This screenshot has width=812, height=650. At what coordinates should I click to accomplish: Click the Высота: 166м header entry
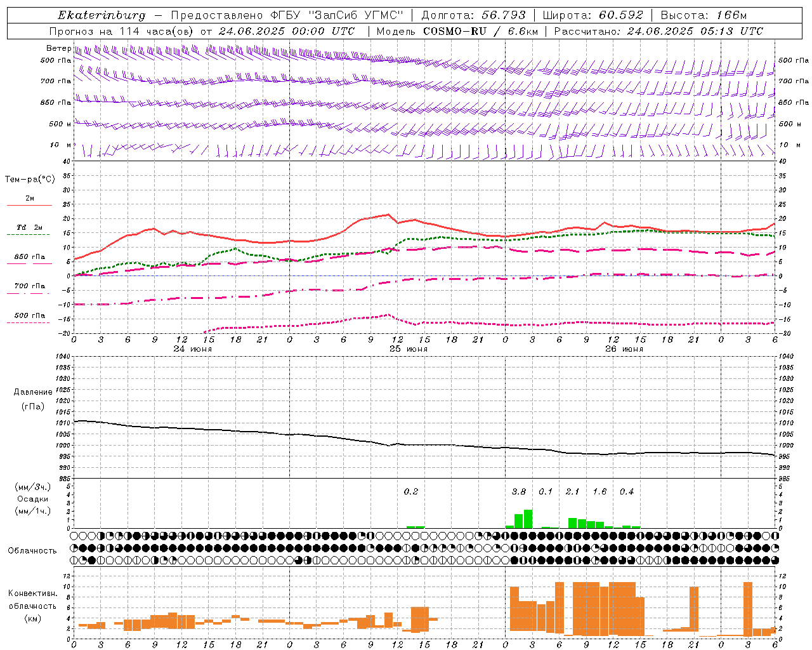[704, 15]
